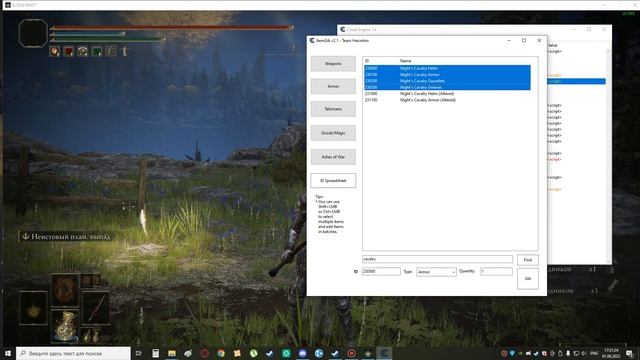Click the taskbar clock and date
640x360 pixels.
pos(611,353)
